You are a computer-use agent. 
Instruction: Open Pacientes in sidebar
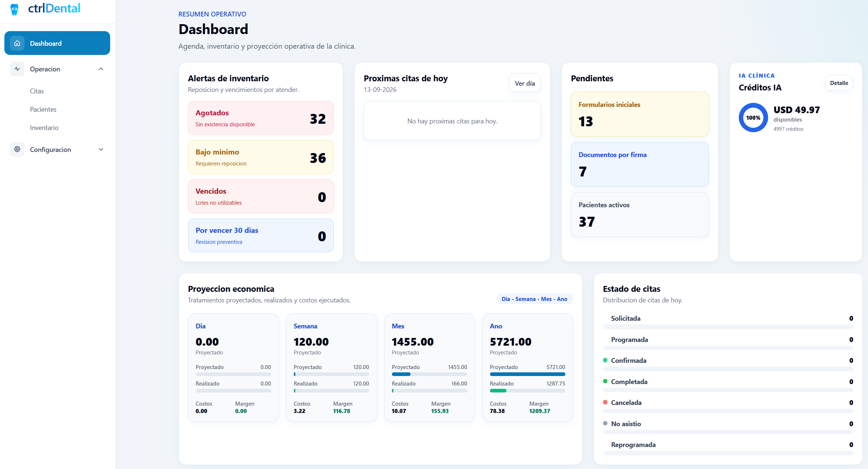pyautogui.click(x=43, y=109)
